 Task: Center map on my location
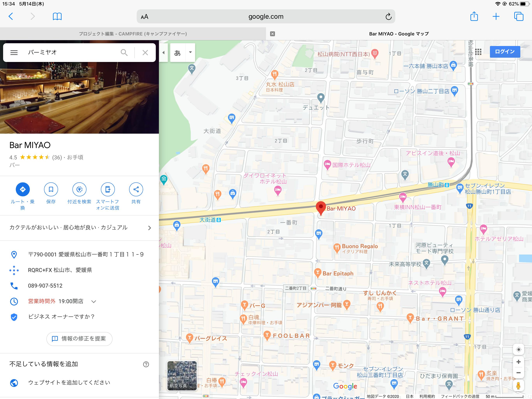point(518,350)
